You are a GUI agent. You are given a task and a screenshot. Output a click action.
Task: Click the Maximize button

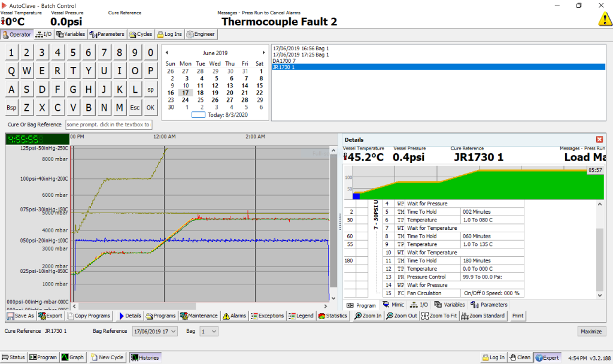(x=591, y=331)
